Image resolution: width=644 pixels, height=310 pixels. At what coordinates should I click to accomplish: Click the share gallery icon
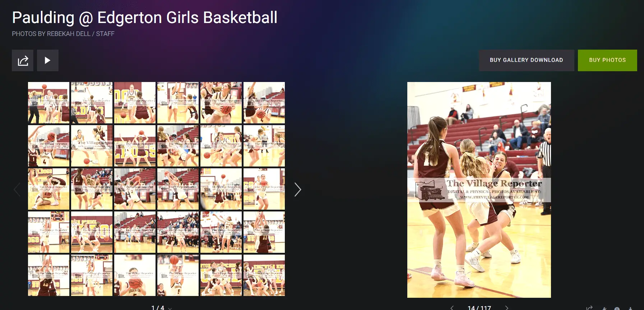click(23, 60)
